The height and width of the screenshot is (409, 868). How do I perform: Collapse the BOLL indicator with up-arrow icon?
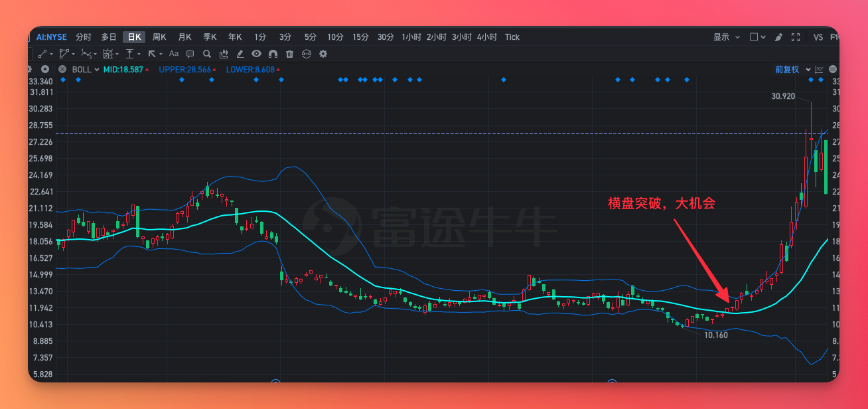click(x=45, y=69)
